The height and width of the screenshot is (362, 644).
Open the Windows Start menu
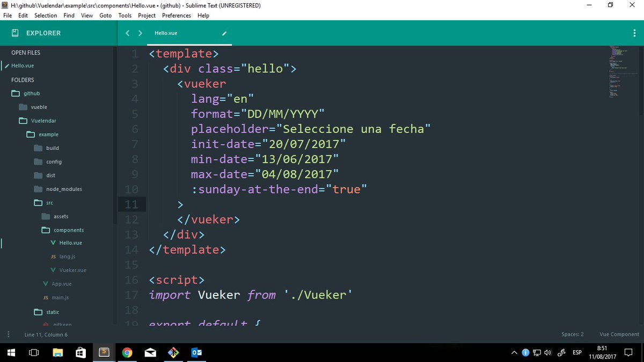pos(11,352)
